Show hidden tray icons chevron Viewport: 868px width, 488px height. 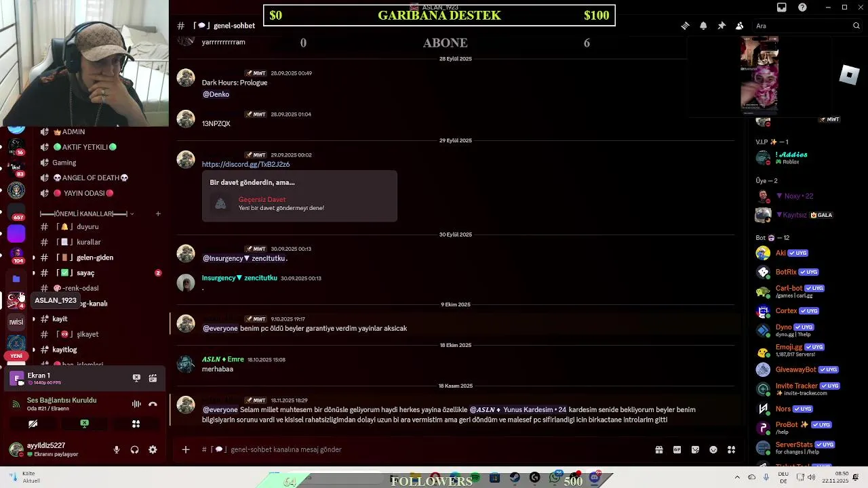pos(737,477)
